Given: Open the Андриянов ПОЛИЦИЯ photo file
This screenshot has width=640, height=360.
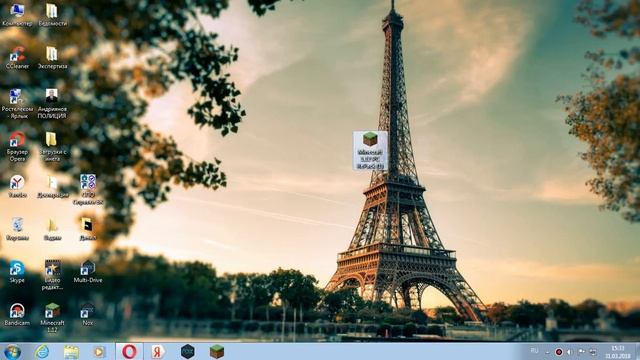Looking at the screenshot, I should pos(52,104).
